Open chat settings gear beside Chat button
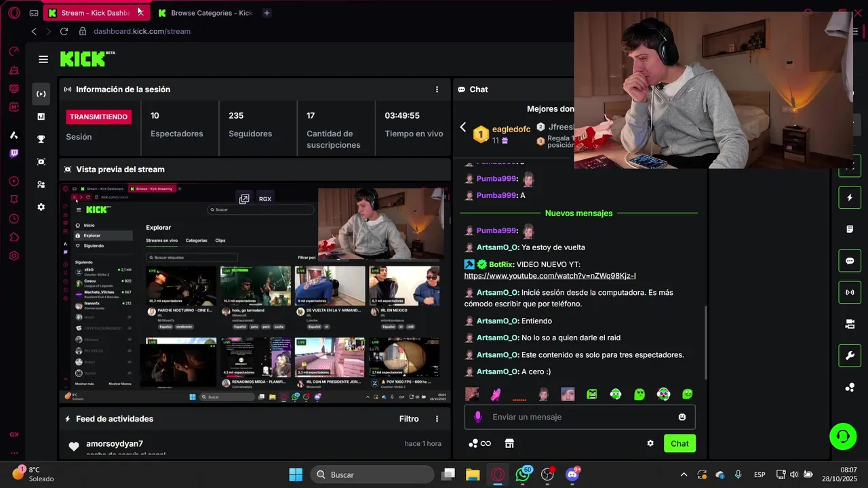This screenshot has width=868, height=488. (650, 443)
